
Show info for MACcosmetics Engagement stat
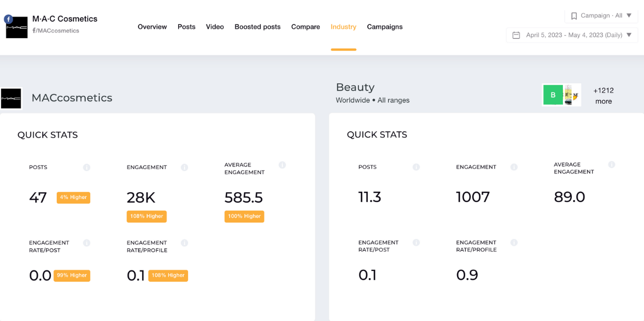(184, 167)
